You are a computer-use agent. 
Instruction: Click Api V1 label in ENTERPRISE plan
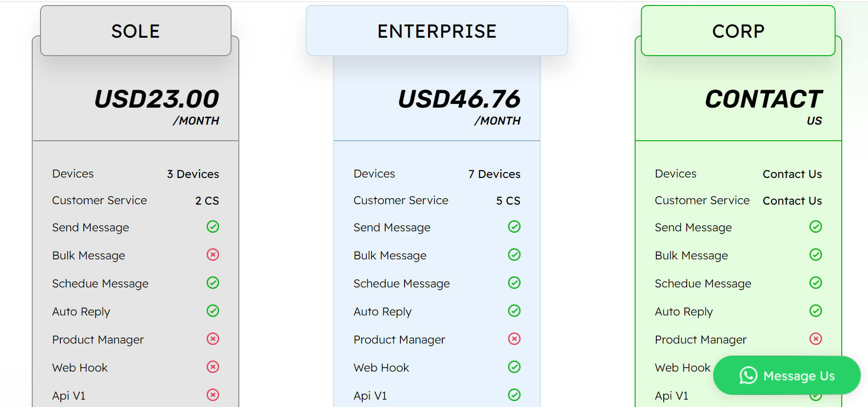click(370, 396)
